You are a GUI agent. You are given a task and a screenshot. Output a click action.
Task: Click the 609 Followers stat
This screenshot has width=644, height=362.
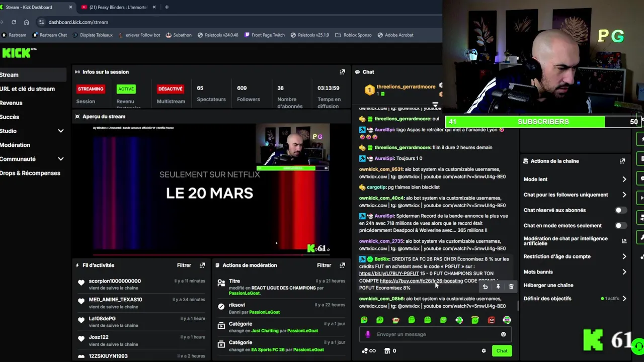coord(249,94)
